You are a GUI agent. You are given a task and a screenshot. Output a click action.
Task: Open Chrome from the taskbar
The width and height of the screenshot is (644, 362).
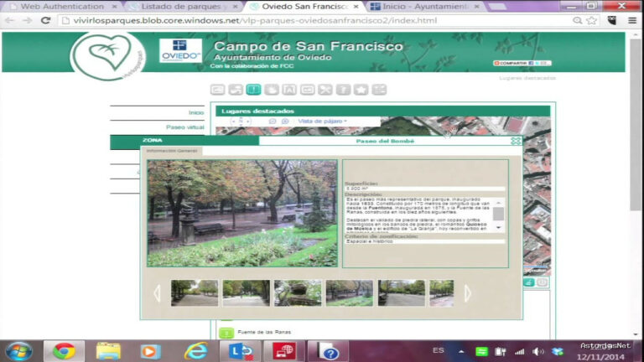(64, 351)
